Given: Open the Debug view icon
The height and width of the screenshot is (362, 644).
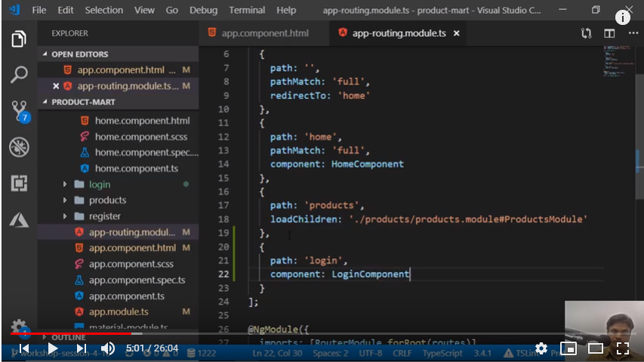Looking at the screenshot, I should click(19, 147).
